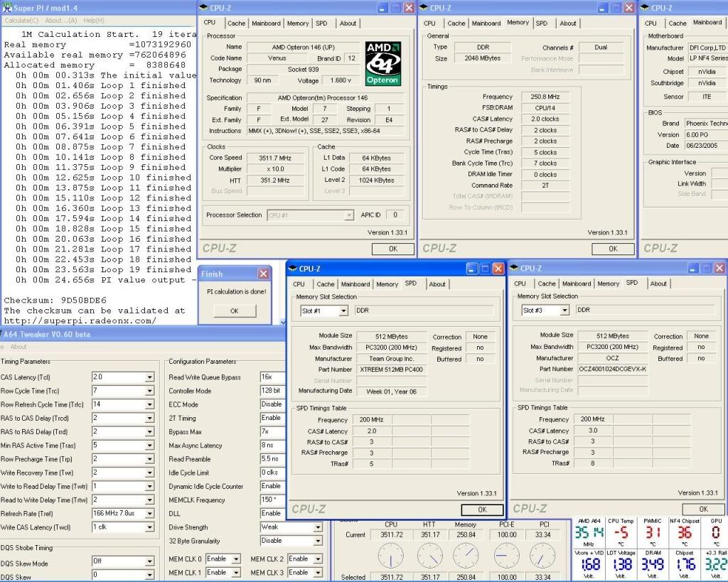
Task: Open the About menu in A64 Tweaker
Action: (x=18, y=347)
